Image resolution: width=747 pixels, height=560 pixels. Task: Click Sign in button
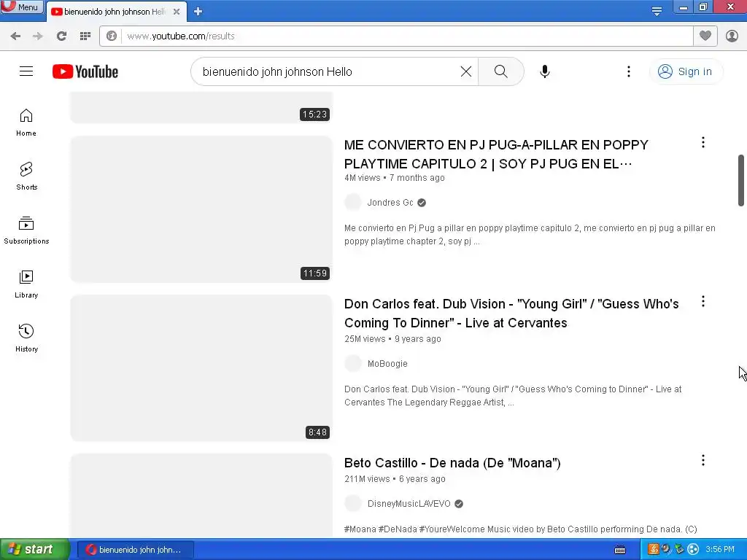pyautogui.click(x=686, y=71)
